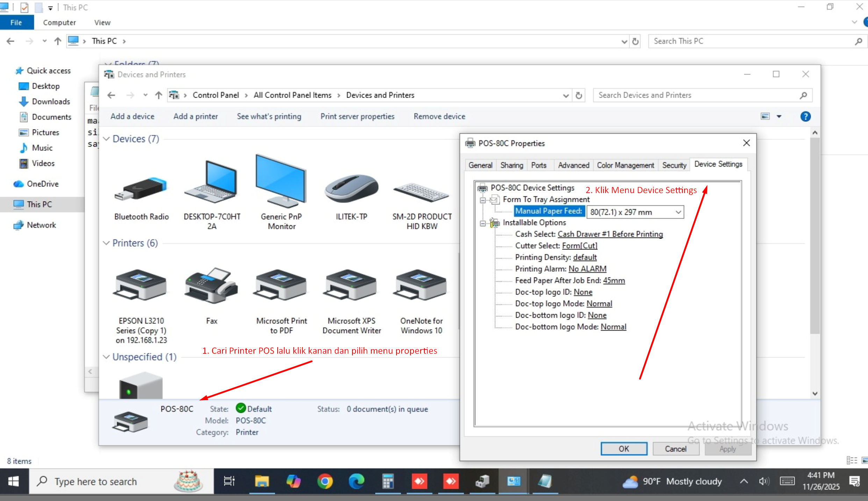This screenshot has height=501, width=868.
Task: Click the OK button in Properties dialog
Action: (x=624, y=449)
